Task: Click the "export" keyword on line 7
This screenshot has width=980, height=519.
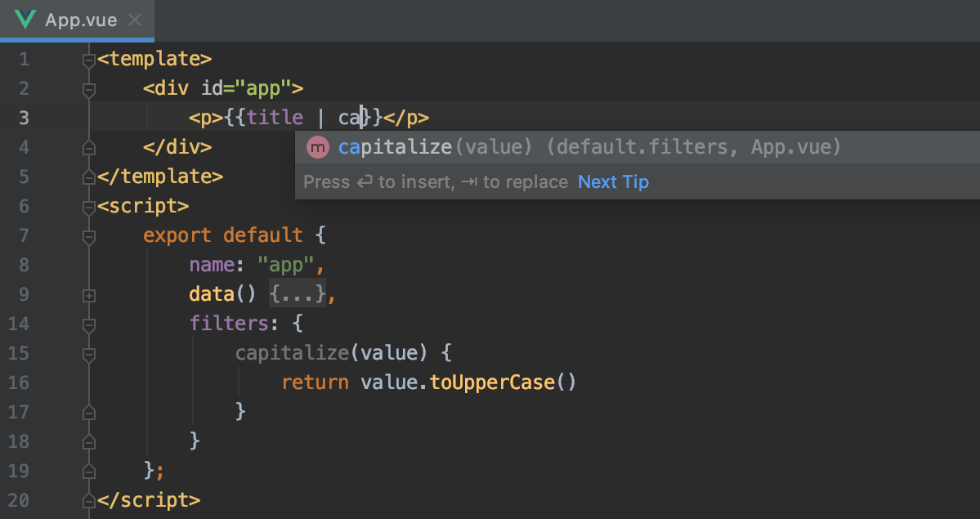Action: pyautogui.click(x=177, y=235)
